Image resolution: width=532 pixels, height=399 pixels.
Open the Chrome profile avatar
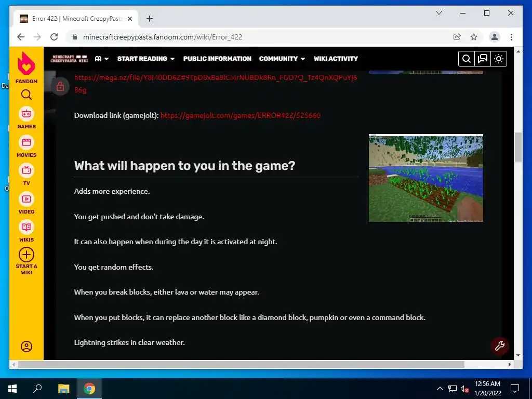point(495,37)
